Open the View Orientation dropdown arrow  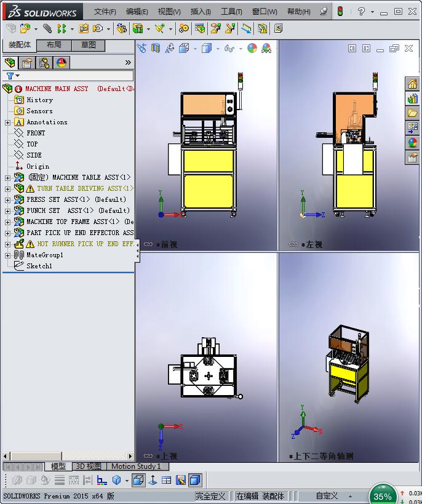[x=196, y=49]
